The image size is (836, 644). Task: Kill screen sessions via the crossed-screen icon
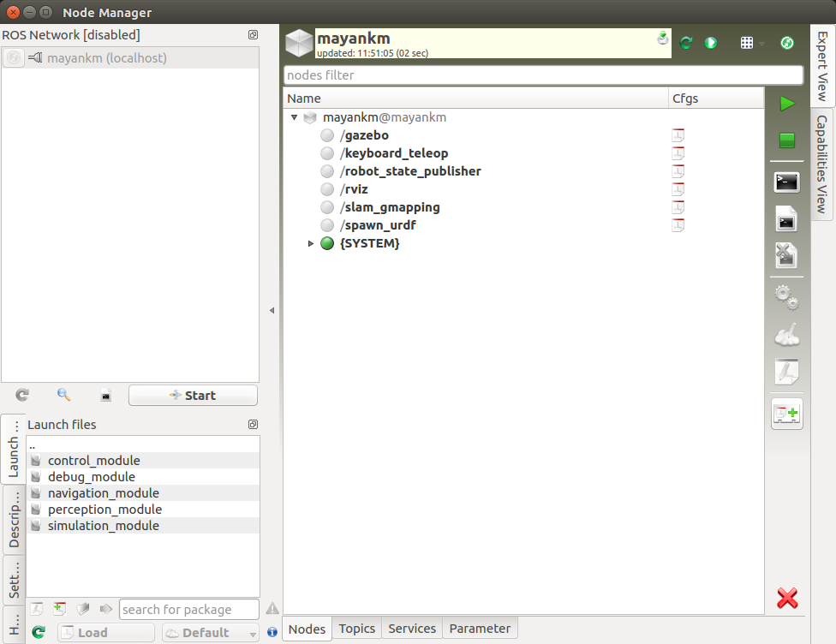pyautogui.click(x=786, y=254)
